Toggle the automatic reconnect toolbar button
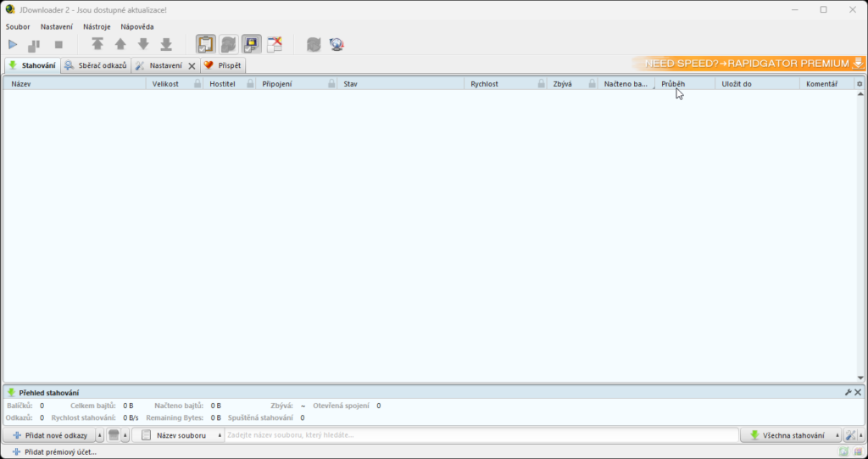 coord(228,44)
